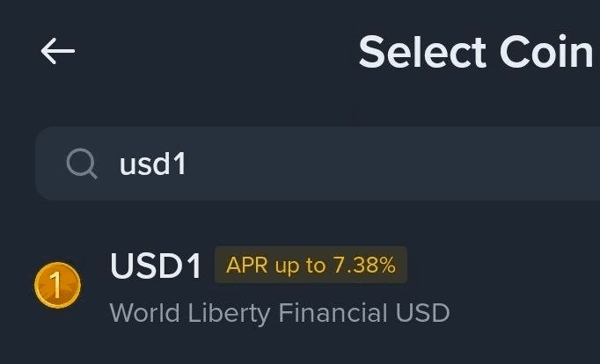Click the Select Coin page title

[475, 53]
